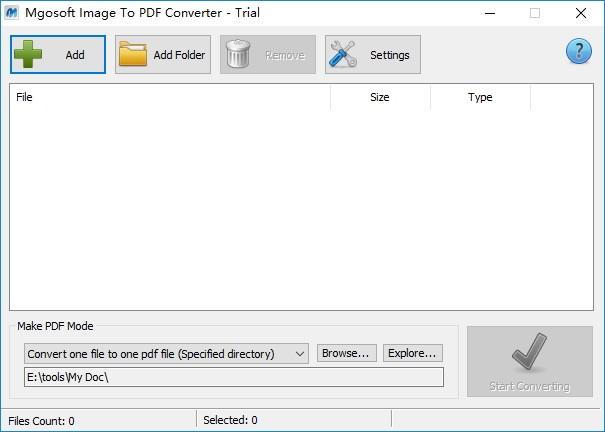Sort by the File column header
This screenshot has height=432, width=605.
(x=170, y=97)
